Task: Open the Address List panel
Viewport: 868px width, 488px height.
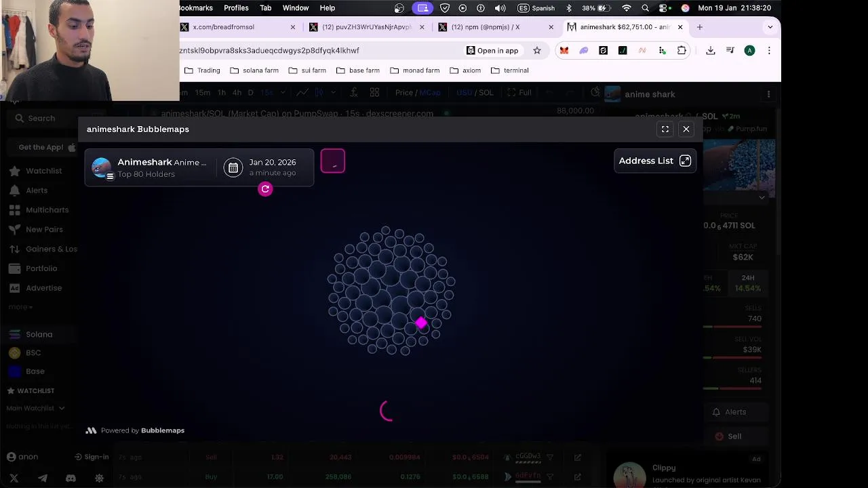Action: (654, 161)
